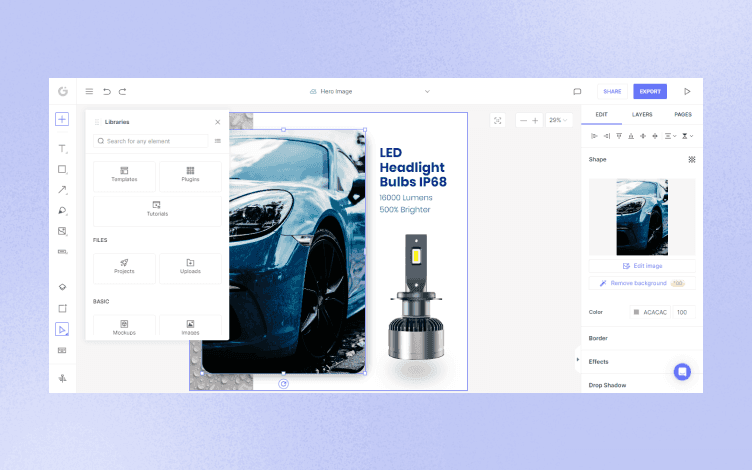Switch to the PAGES tab

(683, 115)
